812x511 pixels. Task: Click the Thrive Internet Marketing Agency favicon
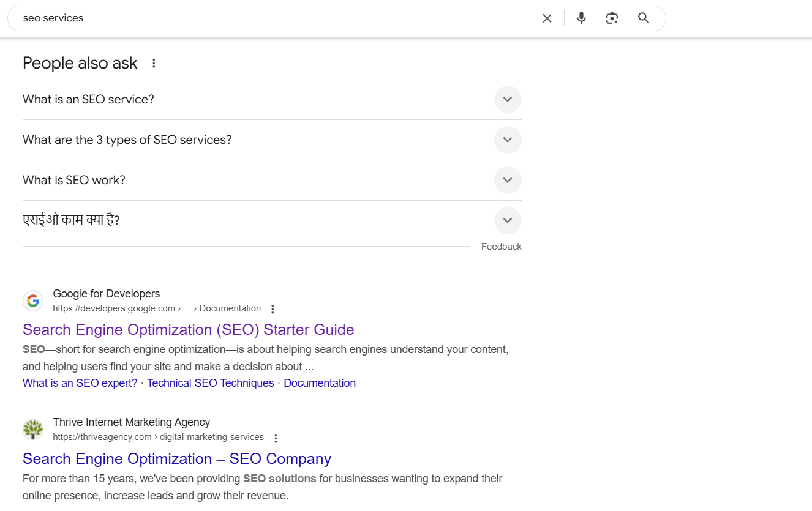pos(33,430)
